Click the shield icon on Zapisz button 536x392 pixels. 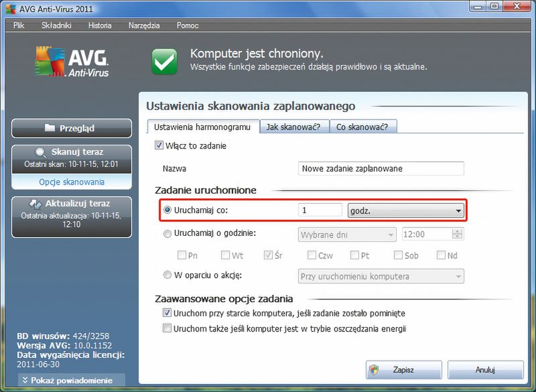pyautogui.click(x=375, y=370)
